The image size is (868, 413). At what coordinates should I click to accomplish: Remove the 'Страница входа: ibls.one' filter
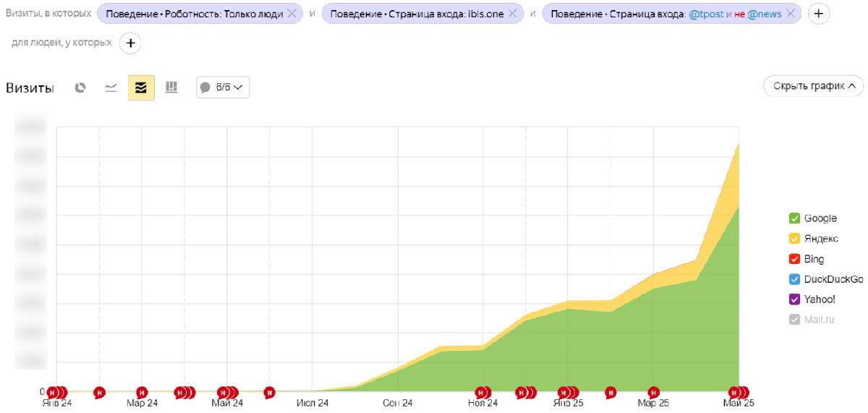[x=512, y=14]
